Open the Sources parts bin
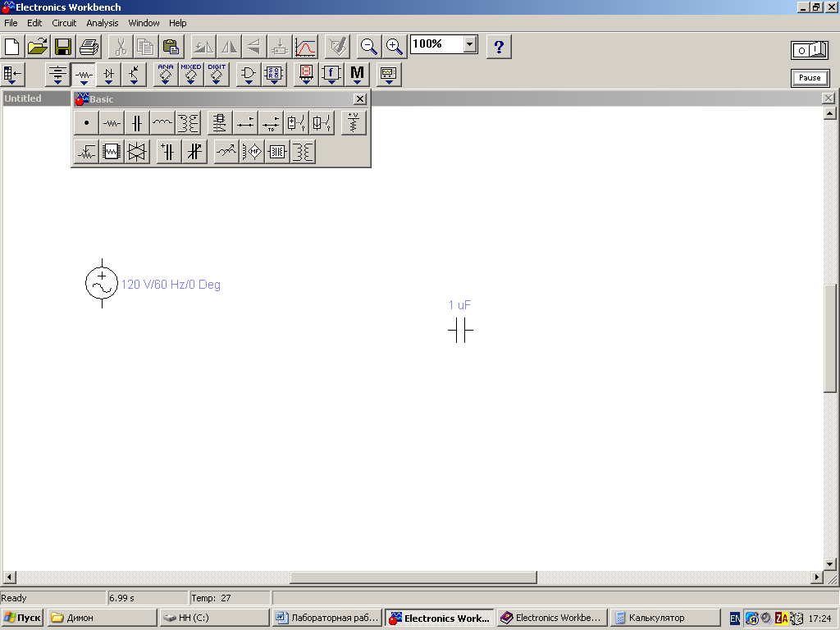The height and width of the screenshot is (630, 840). pos(57,75)
